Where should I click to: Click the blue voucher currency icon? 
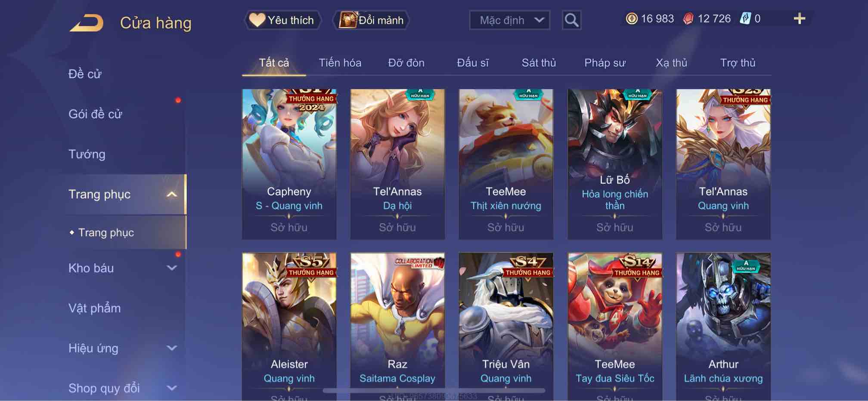tap(745, 19)
